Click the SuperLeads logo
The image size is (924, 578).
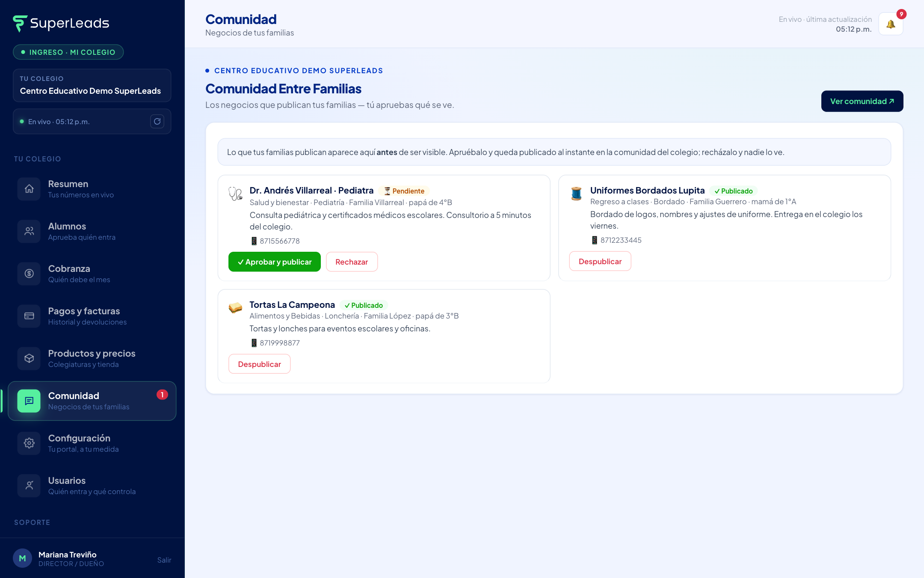pos(61,24)
